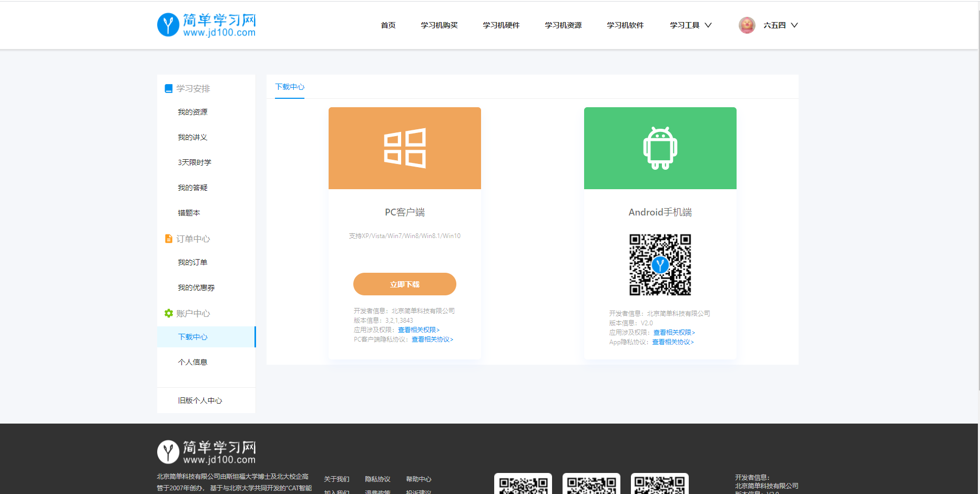Open 我的订单 in sidebar
The image size is (980, 494).
click(x=192, y=262)
